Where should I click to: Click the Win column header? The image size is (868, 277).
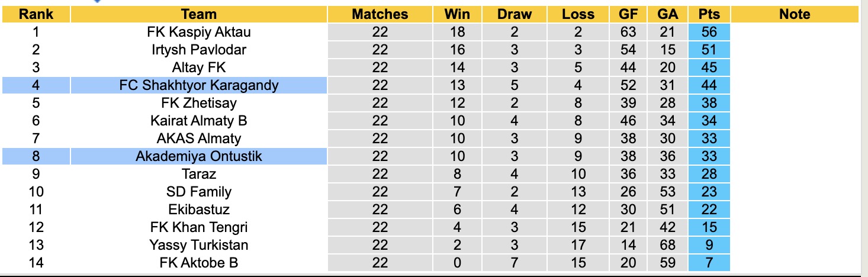[457, 14]
